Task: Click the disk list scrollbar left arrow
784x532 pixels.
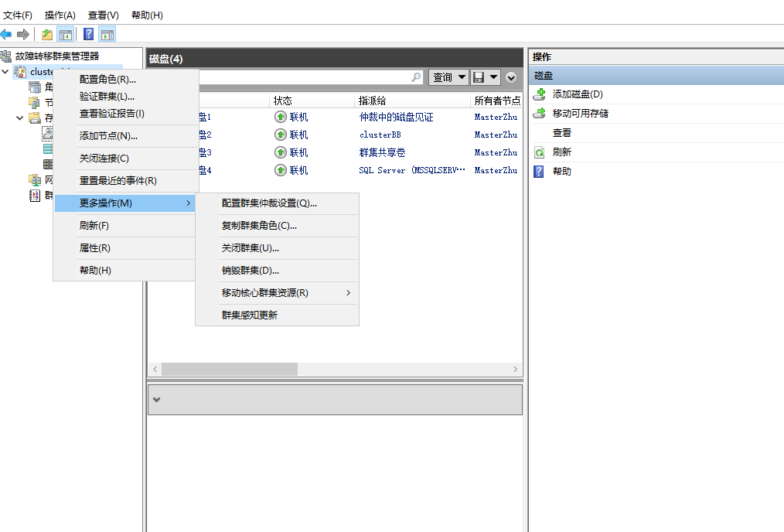Action: pos(155,369)
